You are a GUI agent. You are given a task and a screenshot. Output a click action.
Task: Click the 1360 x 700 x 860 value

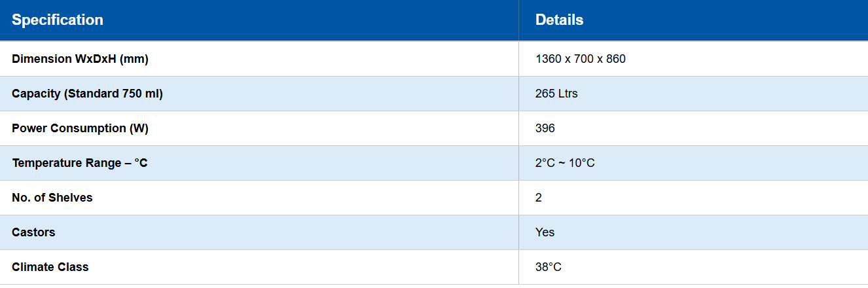click(580, 59)
